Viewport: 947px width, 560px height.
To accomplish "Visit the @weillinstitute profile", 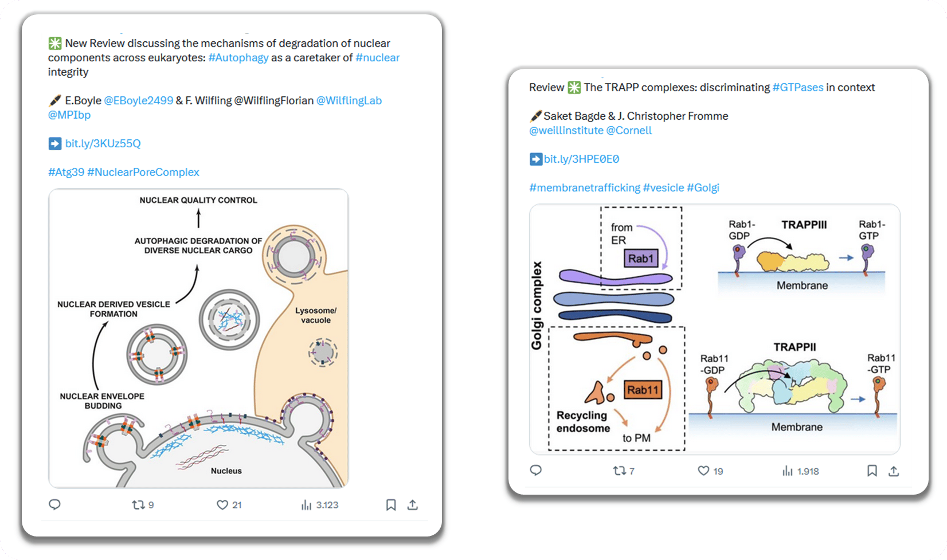I will (x=566, y=130).
